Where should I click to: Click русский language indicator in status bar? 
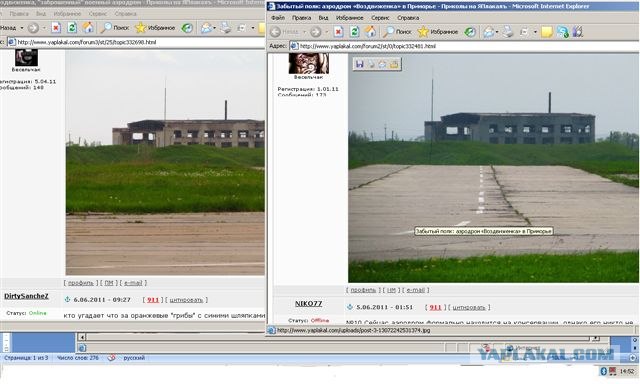pos(134,358)
